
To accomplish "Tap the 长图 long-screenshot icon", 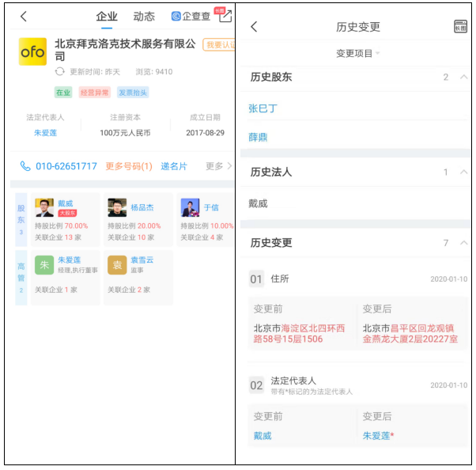I will tap(460, 26).
